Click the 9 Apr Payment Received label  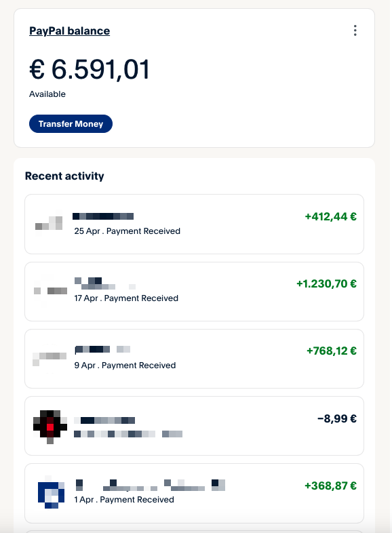tap(125, 366)
